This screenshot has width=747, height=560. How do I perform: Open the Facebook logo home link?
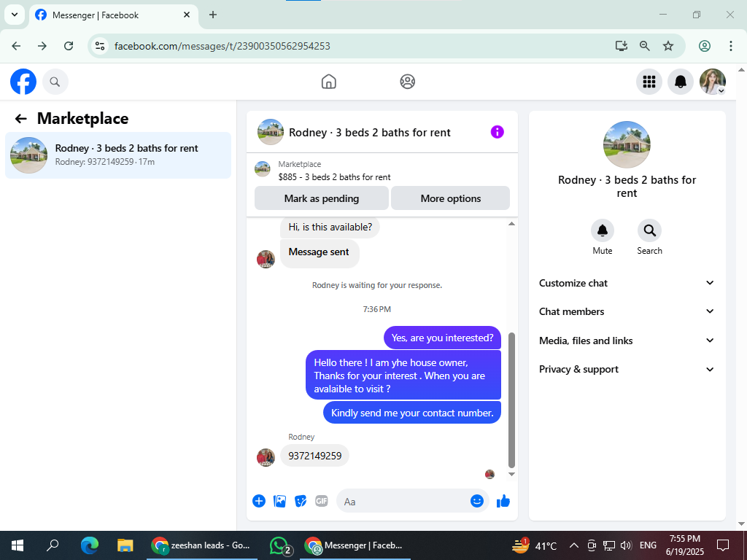[23, 82]
